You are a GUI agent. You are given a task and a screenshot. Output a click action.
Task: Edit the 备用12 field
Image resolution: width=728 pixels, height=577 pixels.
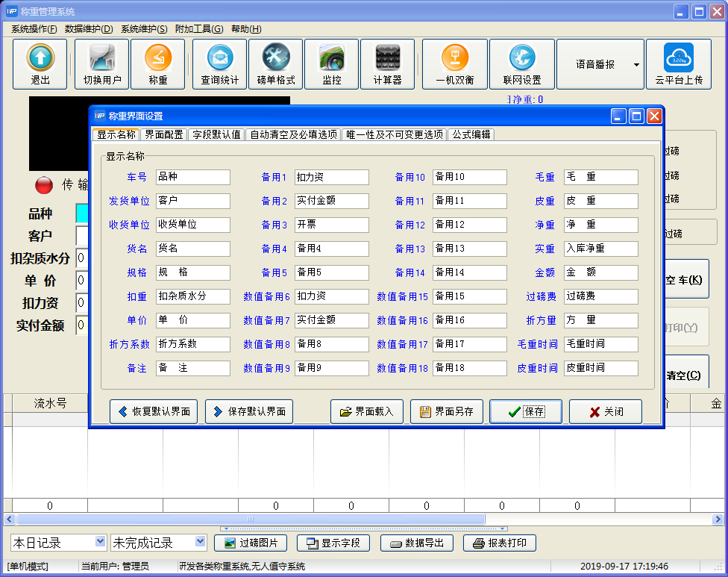click(469, 225)
